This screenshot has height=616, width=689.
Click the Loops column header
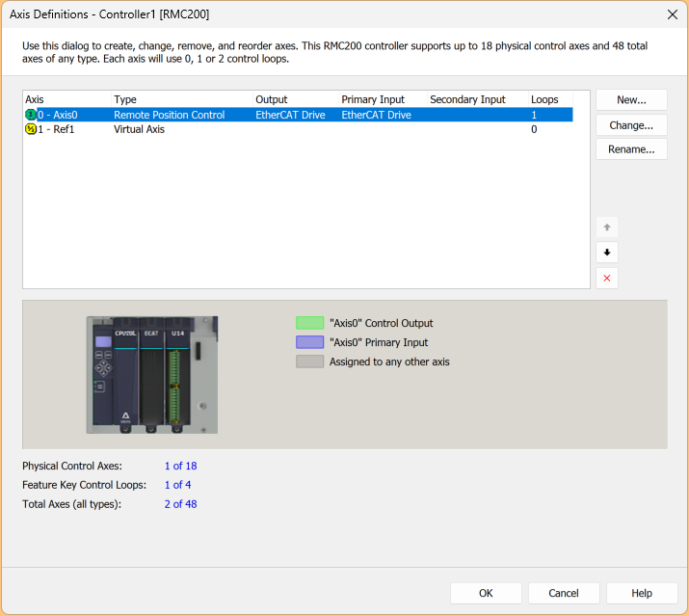(550, 99)
